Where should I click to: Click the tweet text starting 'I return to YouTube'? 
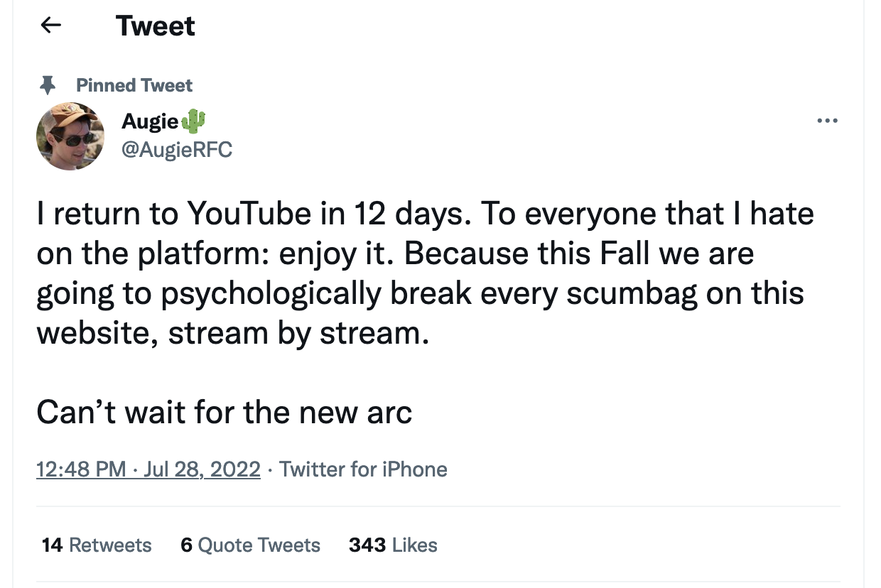425,273
